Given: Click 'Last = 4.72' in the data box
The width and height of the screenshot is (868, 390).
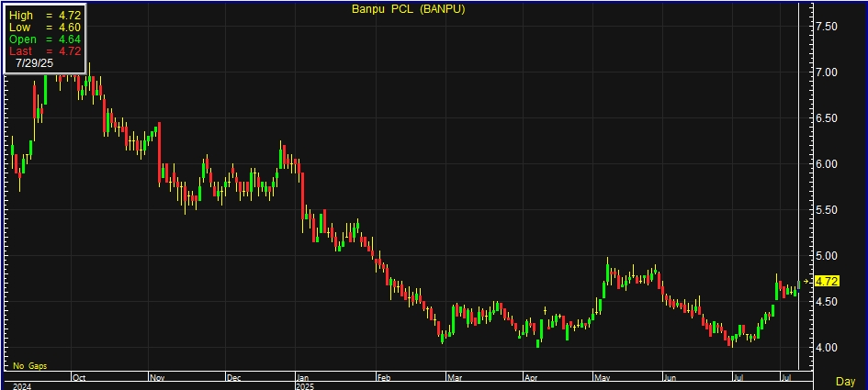Looking at the screenshot, I should click(45, 51).
